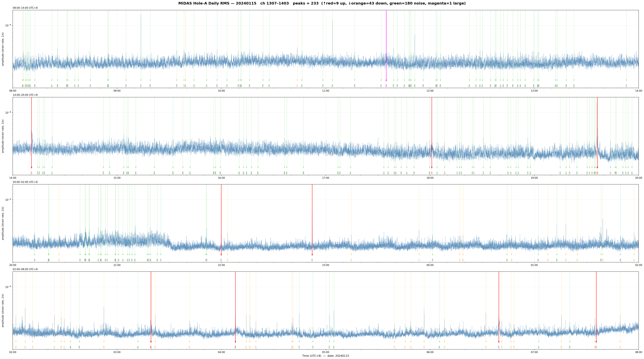Click the green peak label 201
The width and height of the screenshot is (644, 359).
point(138,347)
